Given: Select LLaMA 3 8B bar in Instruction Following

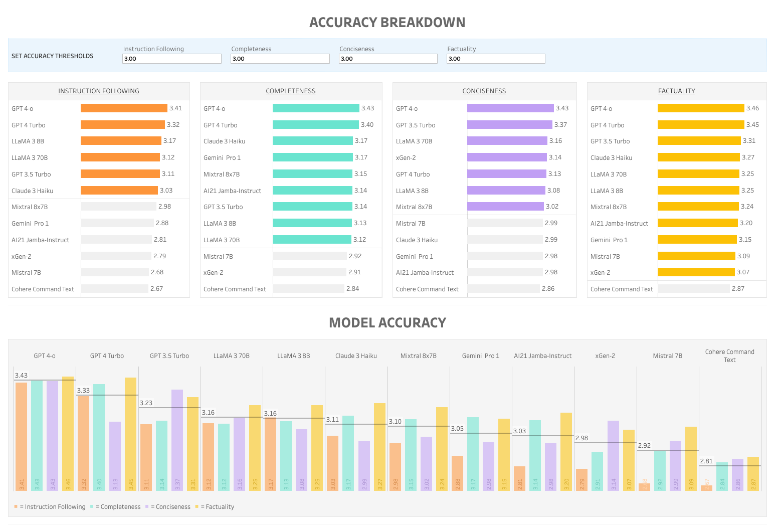Looking at the screenshot, I should coord(121,141).
